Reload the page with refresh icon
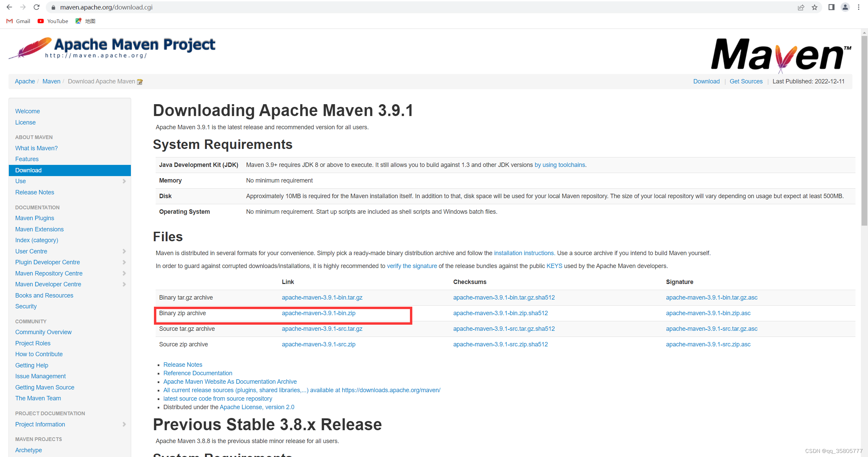Screen dimensions: 868x457 37,7
